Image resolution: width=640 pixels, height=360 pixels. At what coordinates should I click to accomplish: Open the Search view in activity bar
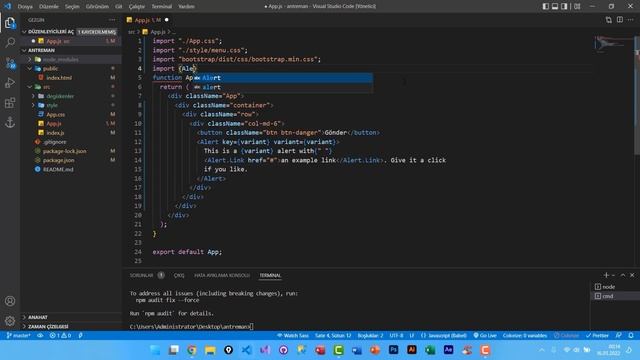tap(10, 42)
